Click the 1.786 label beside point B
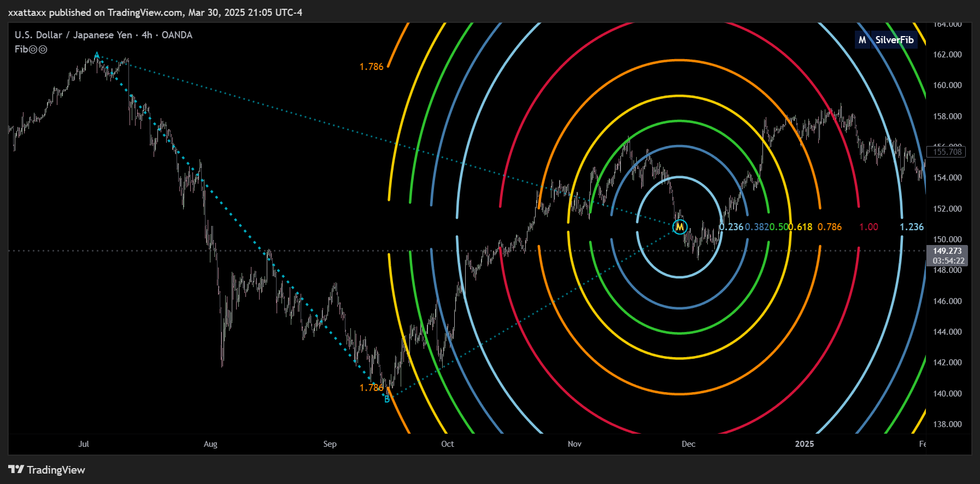This screenshot has width=980, height=484. [372, 388]
